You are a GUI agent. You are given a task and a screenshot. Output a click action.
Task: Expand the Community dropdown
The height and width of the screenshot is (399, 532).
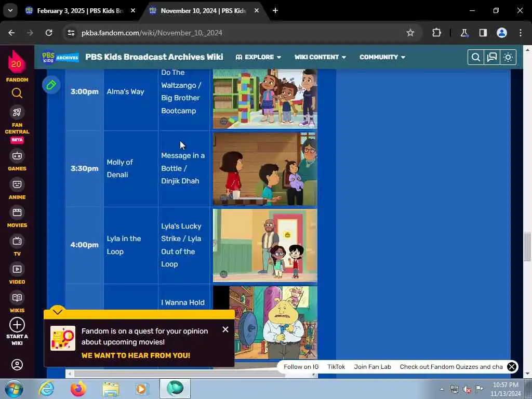click(382, 57)
